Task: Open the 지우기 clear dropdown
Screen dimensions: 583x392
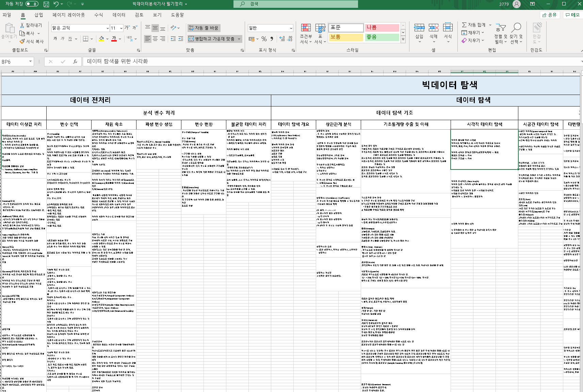Action: click(473, 40)
